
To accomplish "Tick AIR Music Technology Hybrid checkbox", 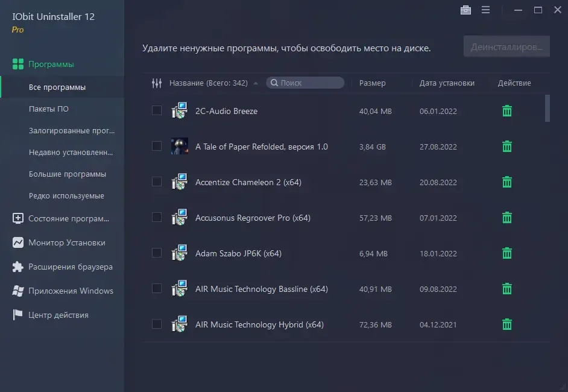I will point(157,323).
